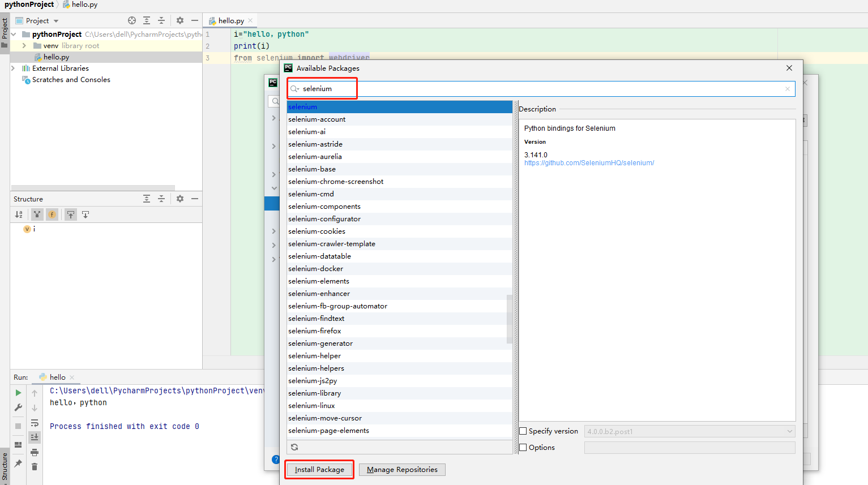Open the Project side tool window tab
The width and height of the screenshot is (868, 485).
pyautogui.click(x=5, y=33)
